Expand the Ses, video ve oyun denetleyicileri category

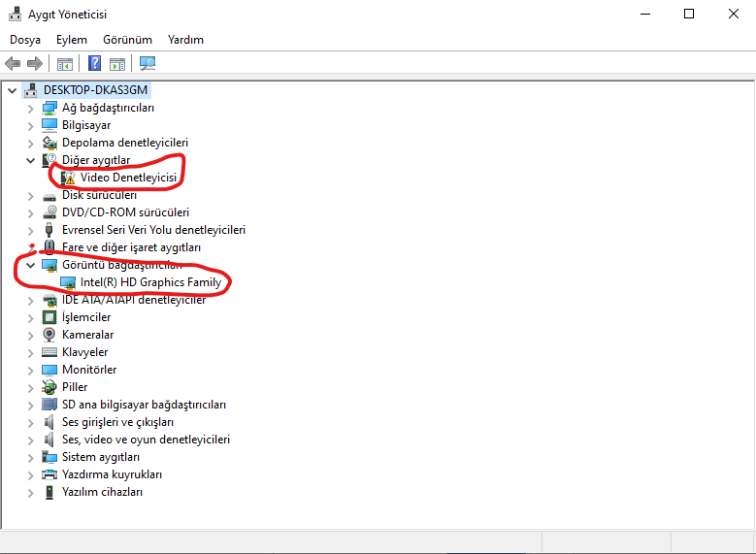tap(30, 440)
